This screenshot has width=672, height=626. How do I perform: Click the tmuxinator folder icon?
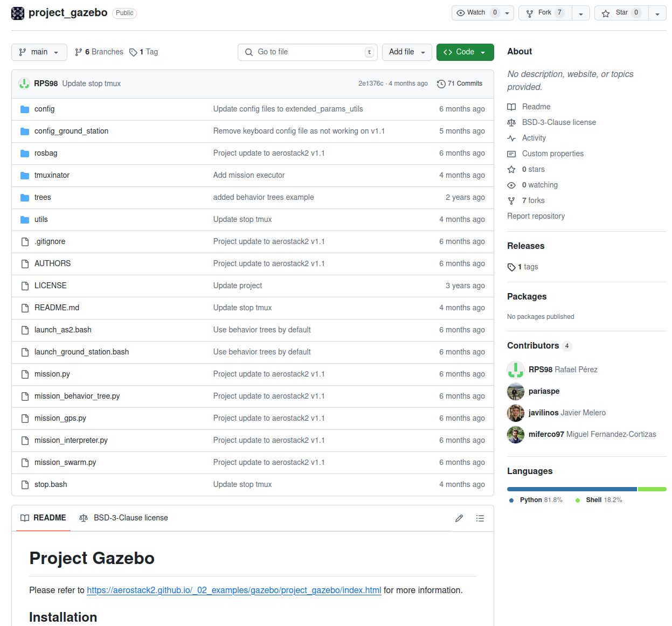click(x=25, y=176)
